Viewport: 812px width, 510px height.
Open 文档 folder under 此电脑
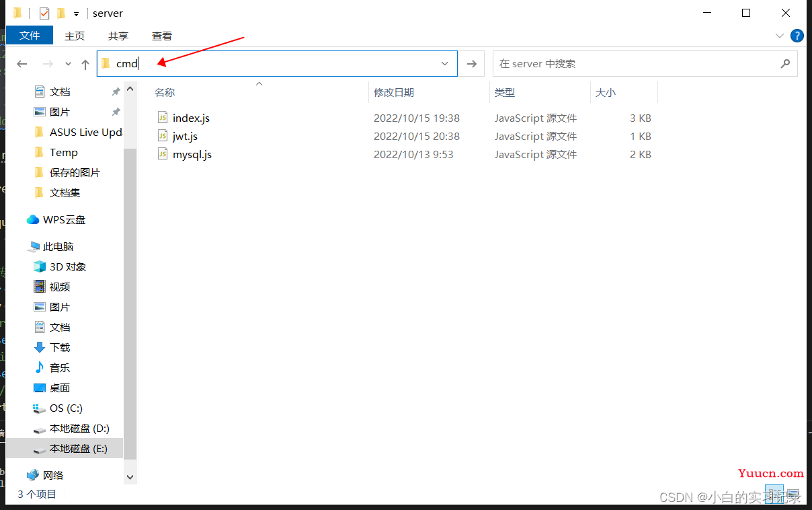click(60, 327)
